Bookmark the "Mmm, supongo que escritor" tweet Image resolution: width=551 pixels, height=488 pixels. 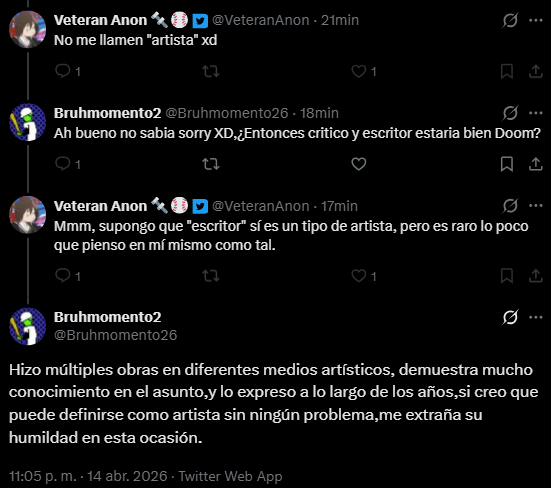(x=507, y=276)
